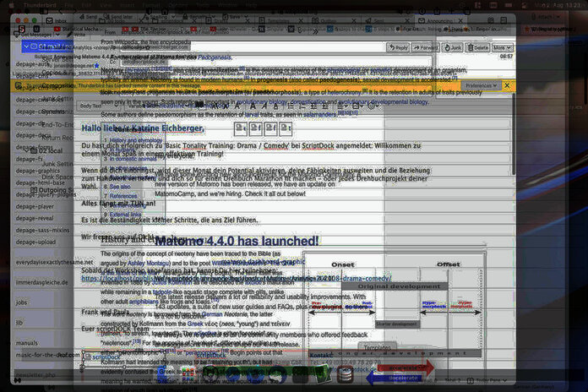Close the Templates tab
The image size is (588, 392).
301,20
